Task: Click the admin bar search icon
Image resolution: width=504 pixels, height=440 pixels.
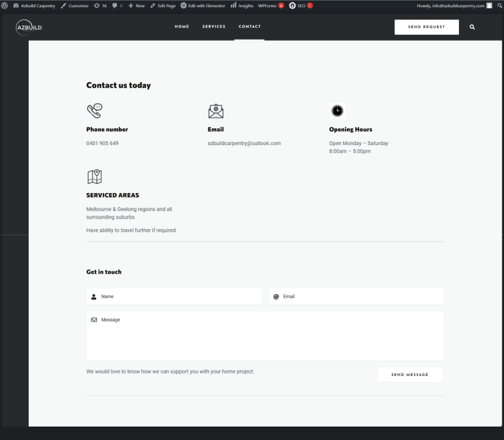Action: tap(500, 5)
